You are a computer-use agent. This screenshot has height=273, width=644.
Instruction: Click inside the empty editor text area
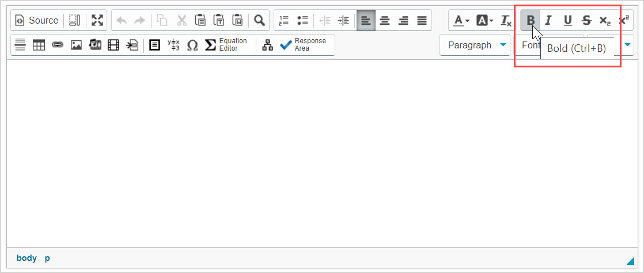click(321, 153)
